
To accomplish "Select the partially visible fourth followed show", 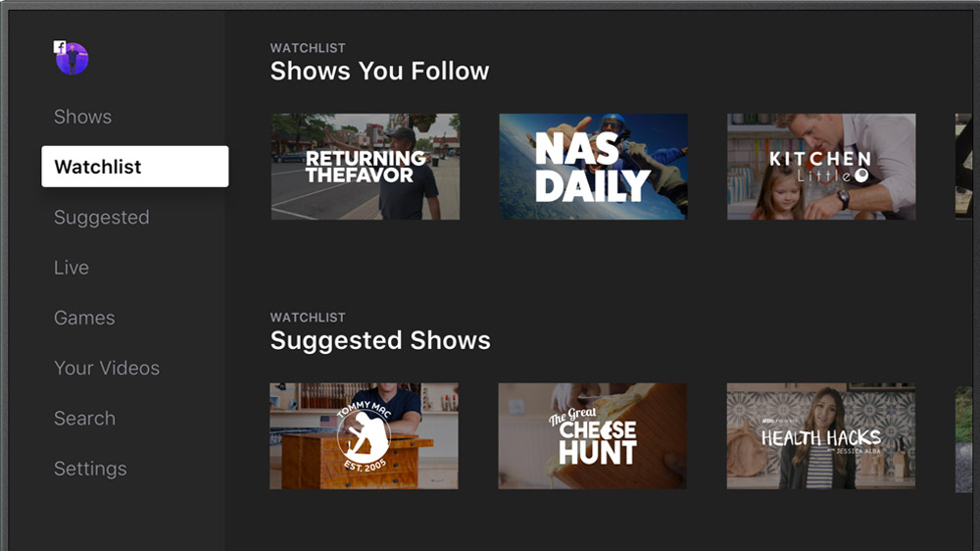I will click(x=963, y=167).
